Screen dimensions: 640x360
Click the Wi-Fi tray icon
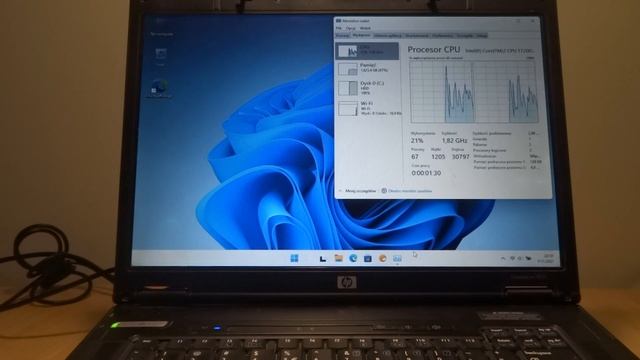(x=512, y=258)
